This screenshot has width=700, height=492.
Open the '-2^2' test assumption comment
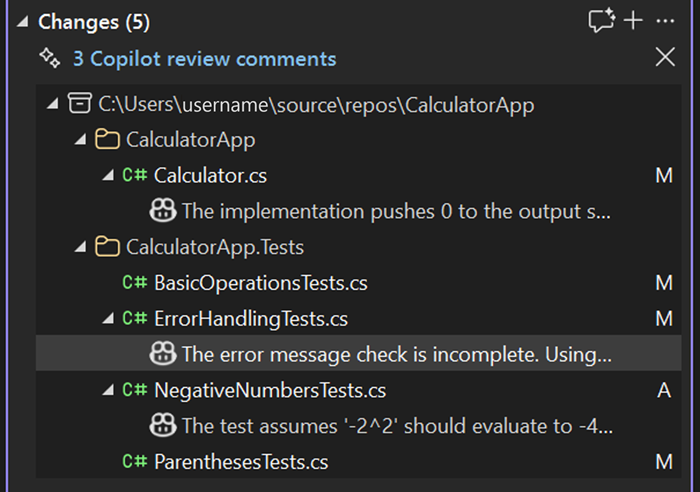pyautogui.click(x=397, y=426)
